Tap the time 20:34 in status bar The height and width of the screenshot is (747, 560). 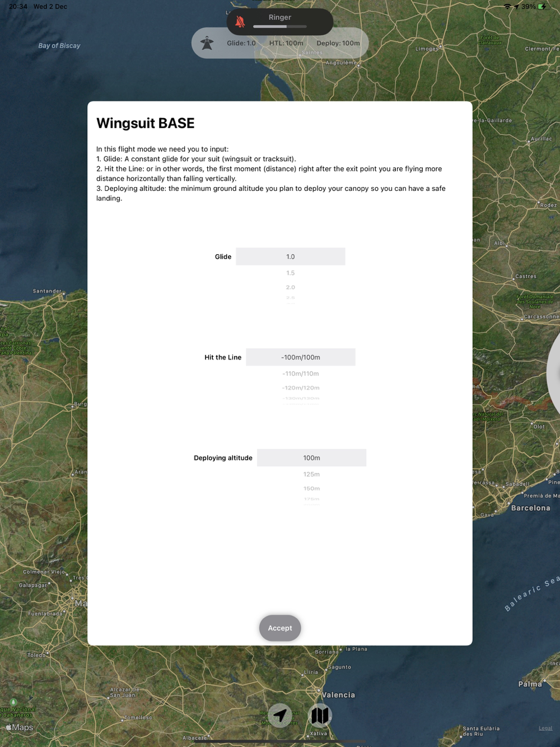coord(18,7)
